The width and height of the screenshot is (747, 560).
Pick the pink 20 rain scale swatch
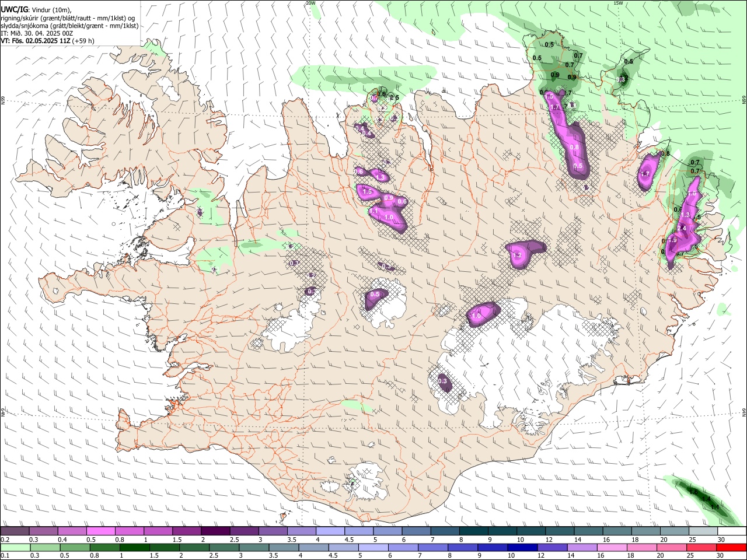[672, 548]
